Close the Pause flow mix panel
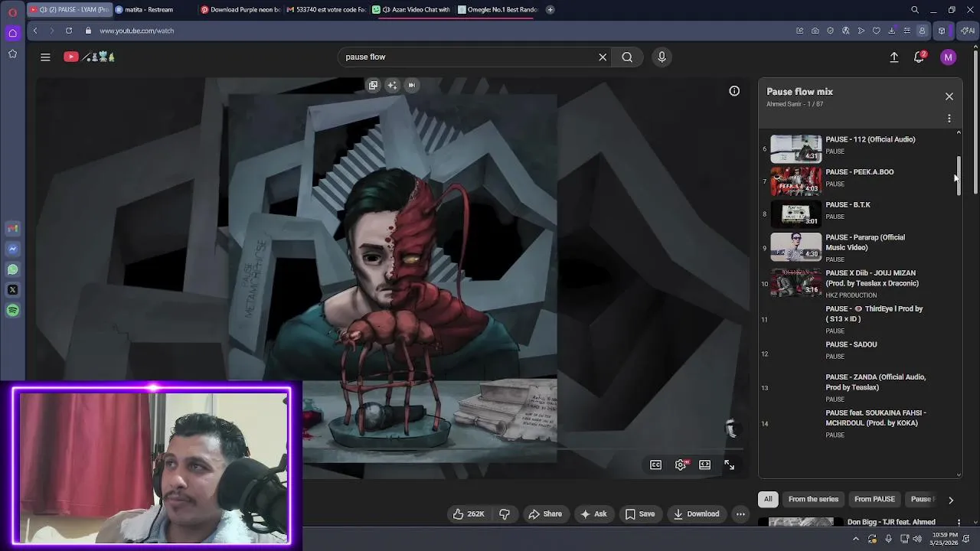 pyautogui.click(x=949, y=96)
